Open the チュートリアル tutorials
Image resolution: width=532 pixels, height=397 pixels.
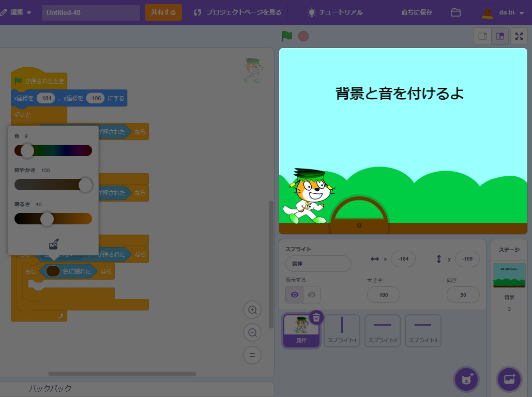(x=335, y=12)
